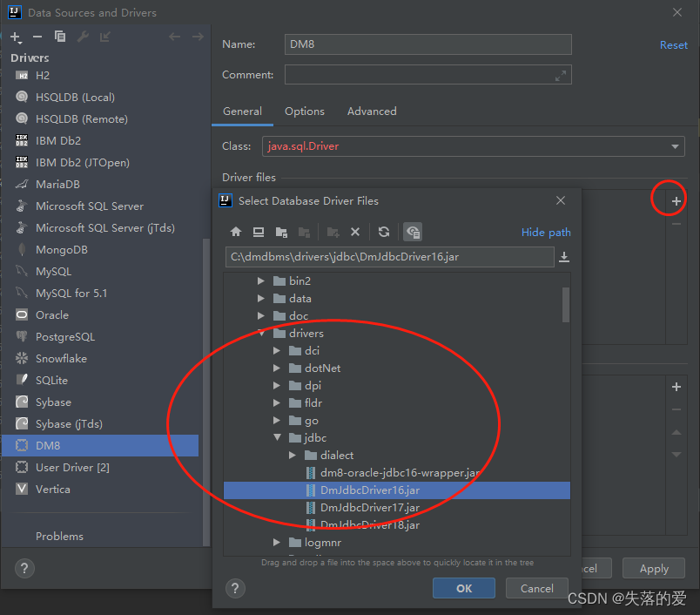Add a new driver with plus icon
Viewport: 700px width, 615px height.
[x=16, y=37]
